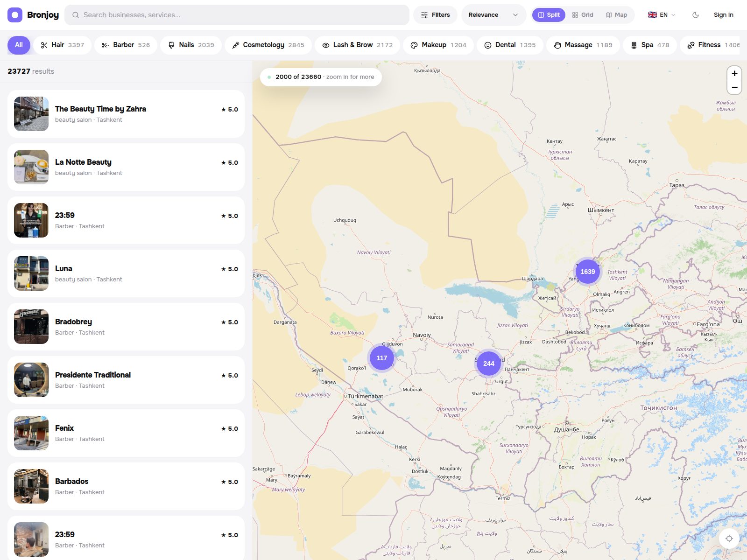Switch to Map view mode
The image size is (747, 560).
coord(616,15)
